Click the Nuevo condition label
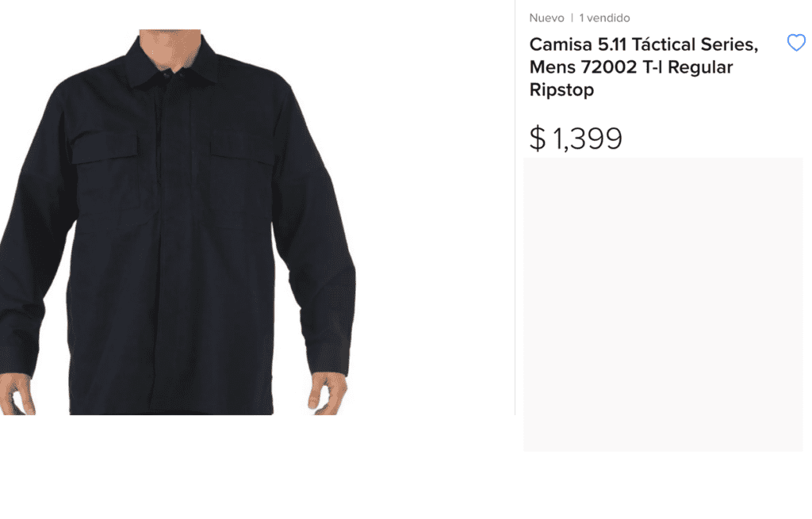Screen dimensions: 812x519 tap(546, 18)
